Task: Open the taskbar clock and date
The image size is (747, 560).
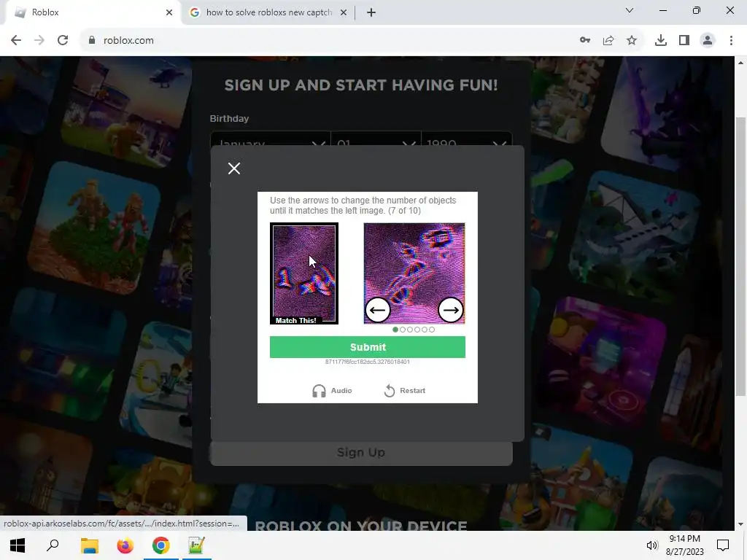Action: click(684, 545)
